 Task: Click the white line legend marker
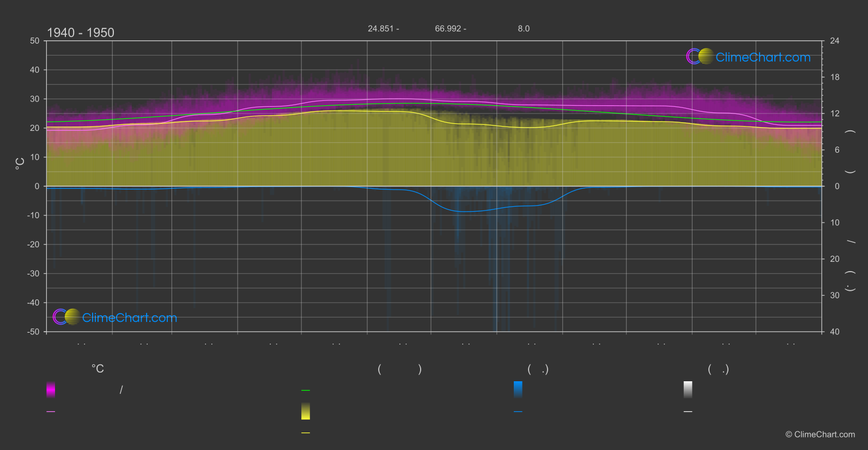[688, 412]
